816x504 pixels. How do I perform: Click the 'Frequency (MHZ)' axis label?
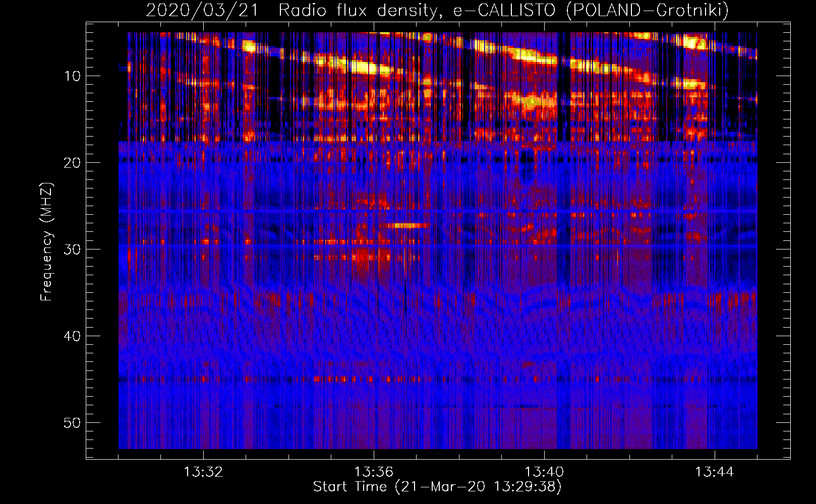point(46,242)
